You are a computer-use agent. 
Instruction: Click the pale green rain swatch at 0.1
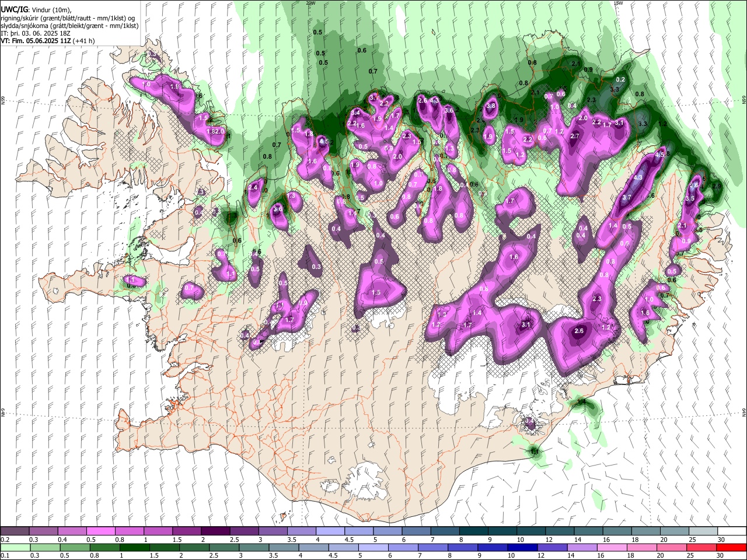[x=15, y=547]
